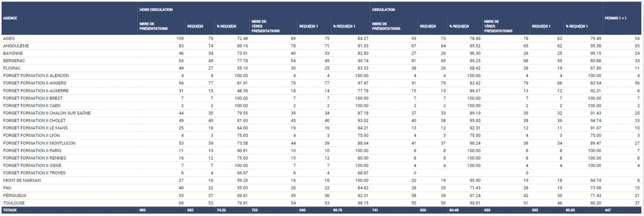Click the CIRCULATION group header

point(383,10)
